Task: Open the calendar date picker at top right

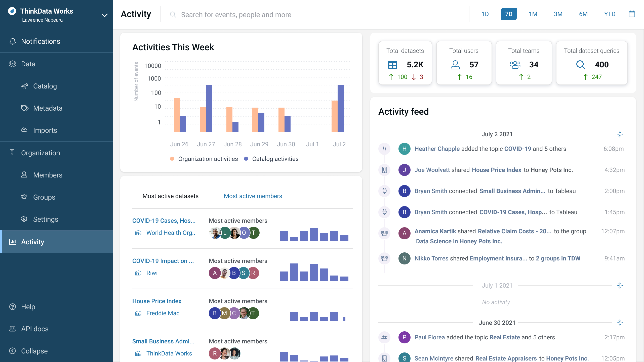Action: point(632,14)
